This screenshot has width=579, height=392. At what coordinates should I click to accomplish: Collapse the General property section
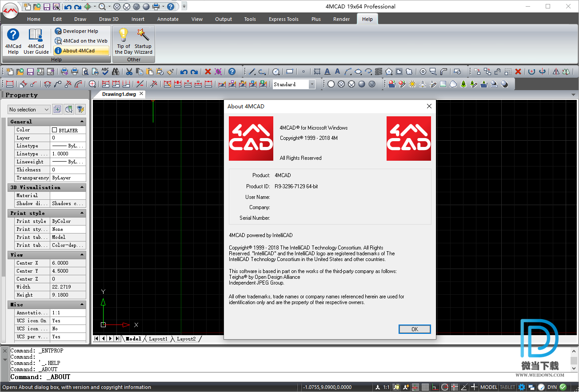click(x=82, y=122)
